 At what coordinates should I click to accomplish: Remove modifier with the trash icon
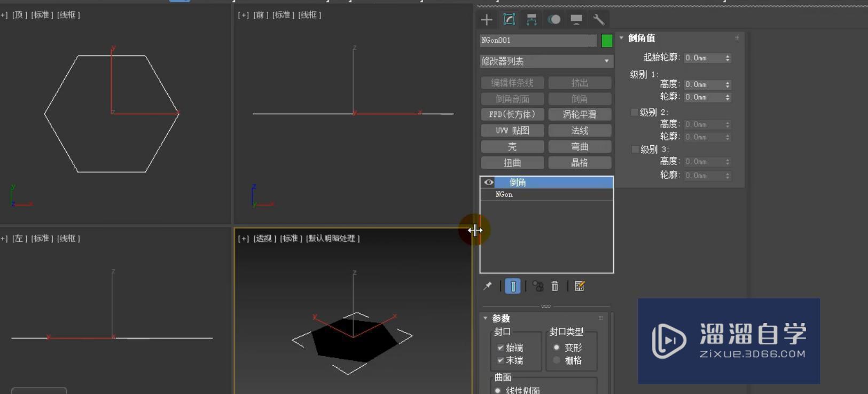pos(555,286)
